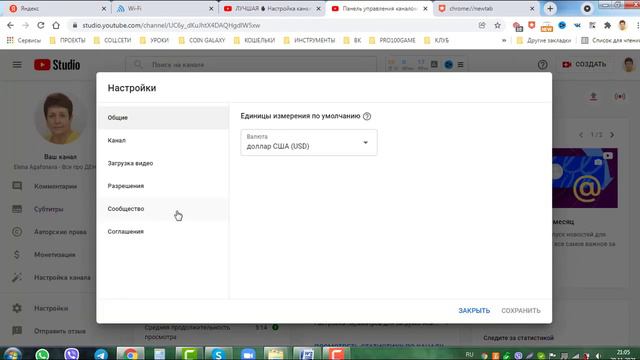Show more bookmarks with the double chevron
Screen dimensions: 640x360
tap(504, 40)
